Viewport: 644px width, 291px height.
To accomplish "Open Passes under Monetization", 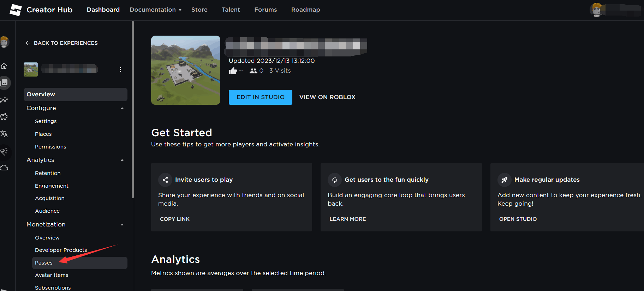I will pos(80,263).
